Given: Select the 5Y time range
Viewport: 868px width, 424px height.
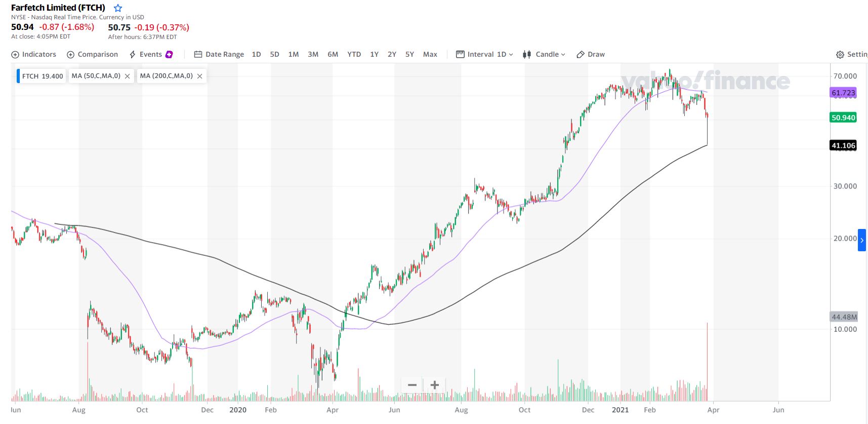Looking at the screenshot, I should pos(410,54).
